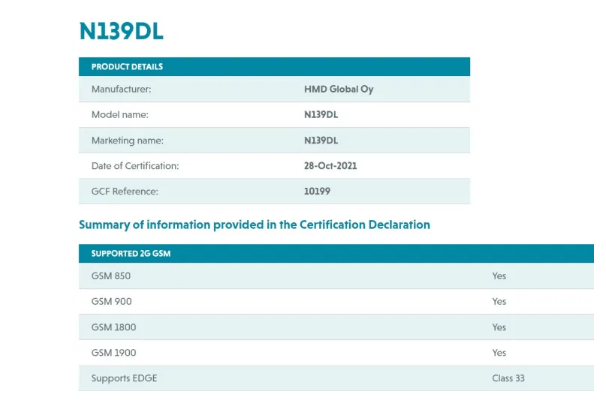Select the Manufacturer: label
This screenshot has height=402, width=606.
click(x=121, y=89)
